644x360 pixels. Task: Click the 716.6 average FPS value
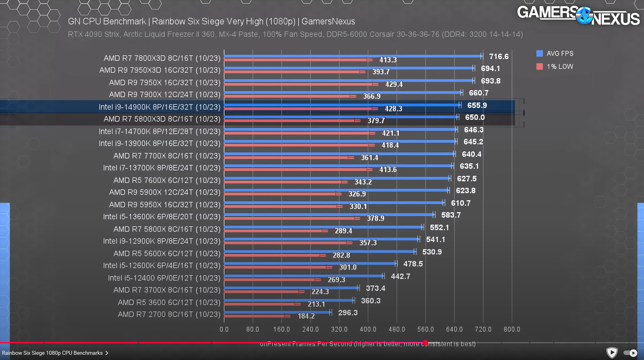point(499,56)
